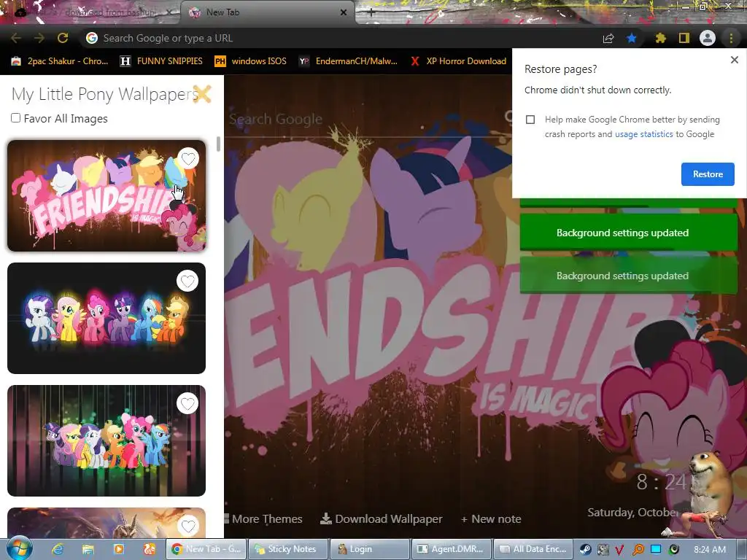This screenshot has width=747, height=560.
Task: Open the XP Horror Download bookmark
Action: coord(459,61)
